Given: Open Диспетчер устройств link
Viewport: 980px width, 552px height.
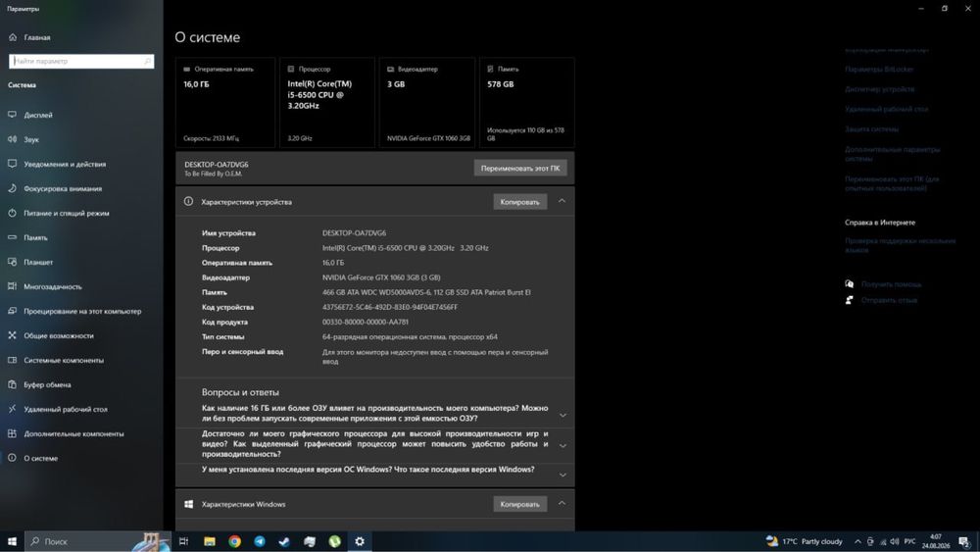Looking at the screenshot, I should tap(879, 89).
